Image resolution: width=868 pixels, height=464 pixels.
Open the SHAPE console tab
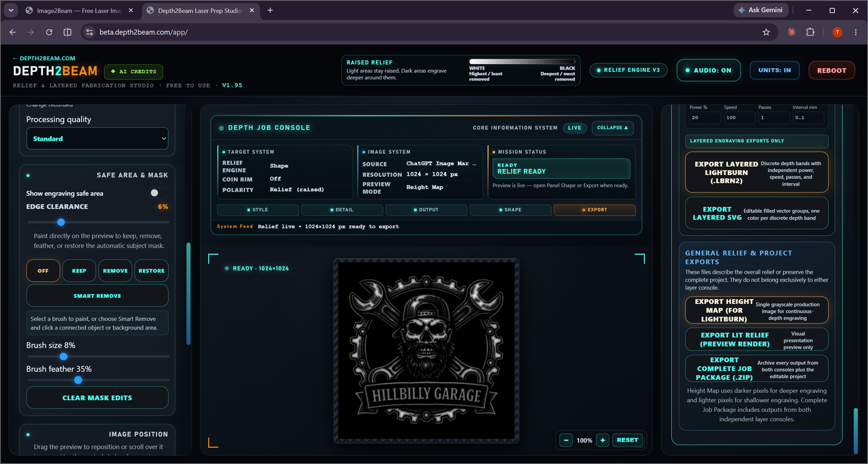coord(511,210)
